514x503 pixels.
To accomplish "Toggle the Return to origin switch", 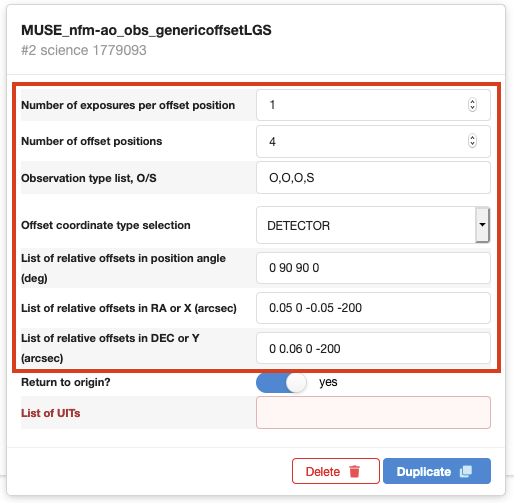I will pyautogui.click(x=282, y=382).
